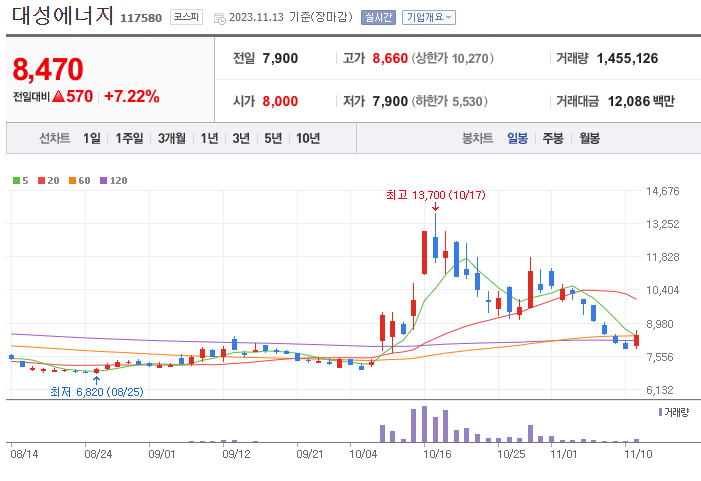Select the 3개월 line chart tab
This screenshot has height=481, width=701.
coord(172,138)
